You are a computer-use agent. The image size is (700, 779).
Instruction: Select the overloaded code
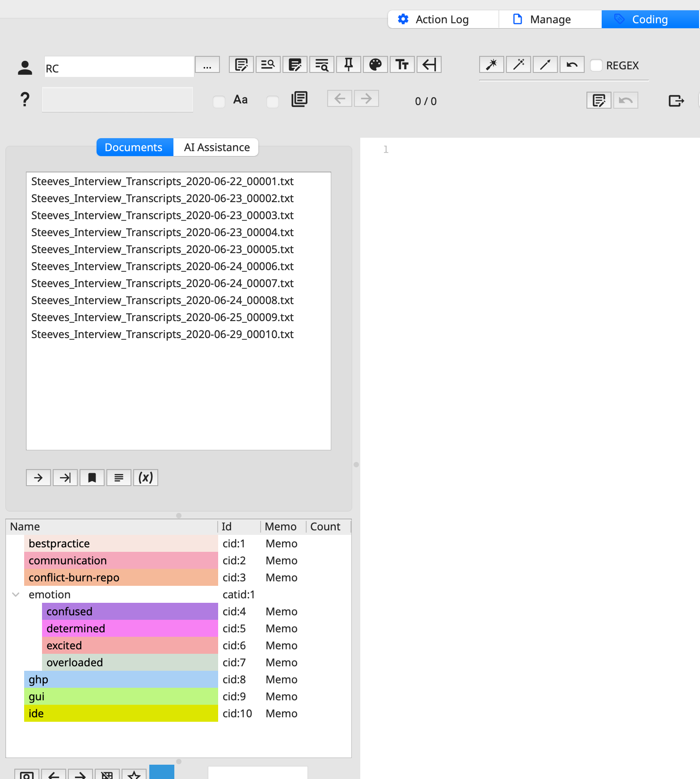click(130, 663)
